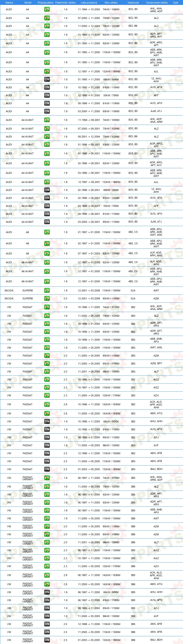
Task: Select the Pojemność silnika column header
Action: pos(66,3)
